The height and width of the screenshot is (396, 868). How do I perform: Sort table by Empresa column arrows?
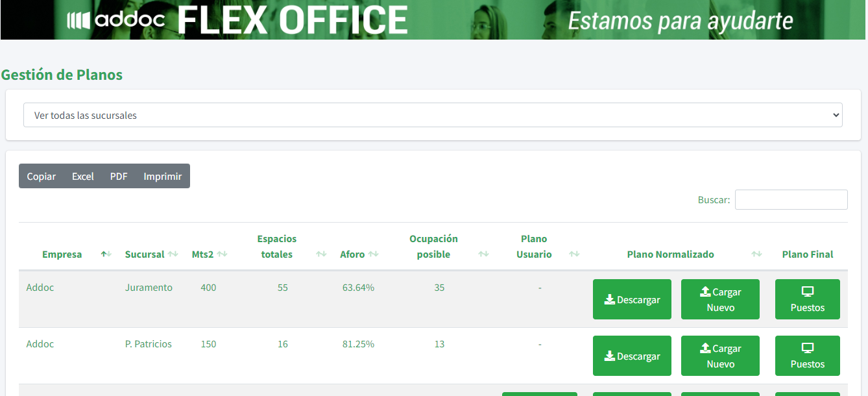[x=106, y=254]
